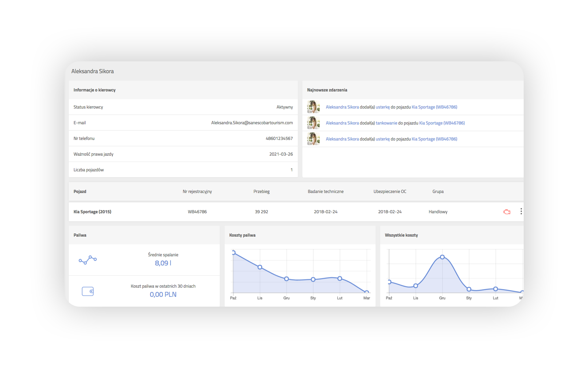588x368 pixels.
Task: Click Gru data point in Wszystkie koszty chart
Action: [442, 257]
